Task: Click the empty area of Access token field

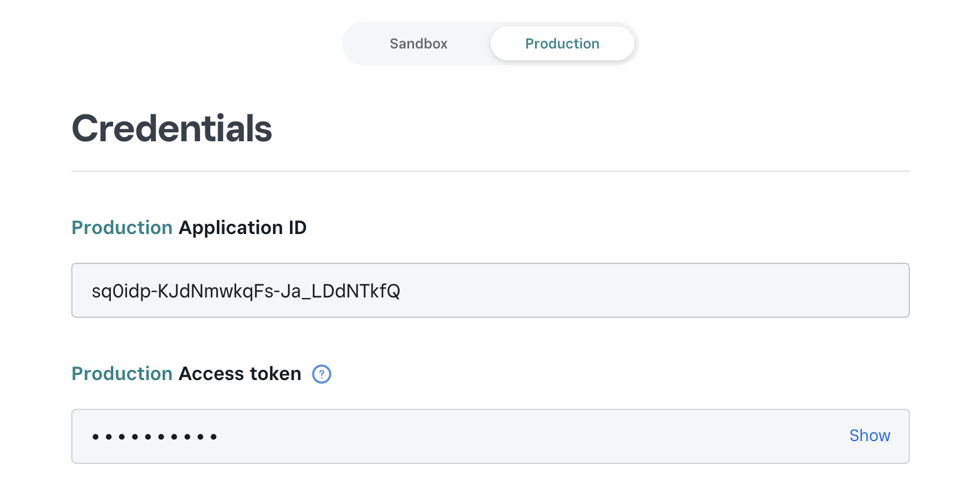Action: pos(527,436)
